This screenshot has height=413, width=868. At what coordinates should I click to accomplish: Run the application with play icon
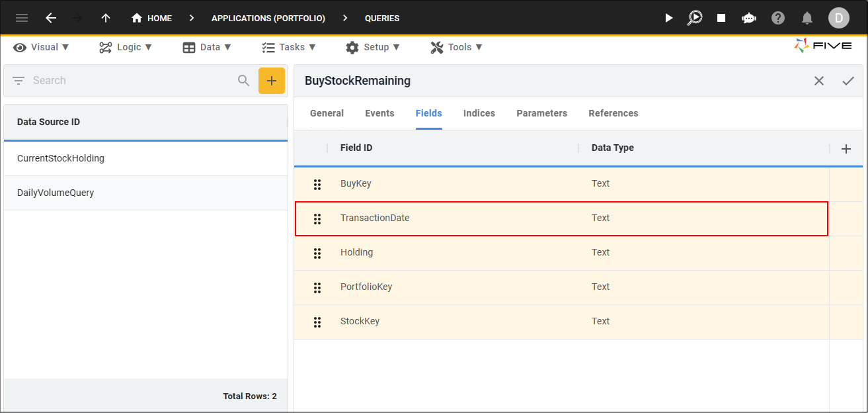(668, 18)
